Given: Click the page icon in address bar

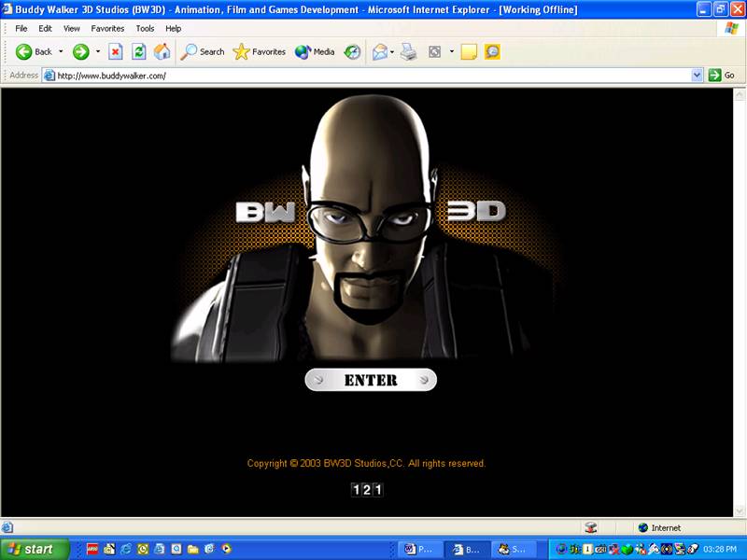Looking at the screenshot, I should [49, 76].
